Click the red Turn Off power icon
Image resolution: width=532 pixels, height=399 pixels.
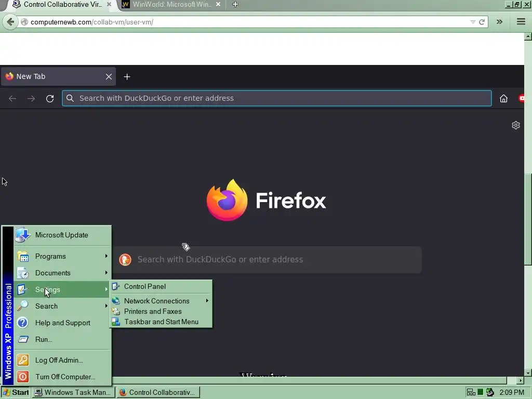[x=23, y=377]
